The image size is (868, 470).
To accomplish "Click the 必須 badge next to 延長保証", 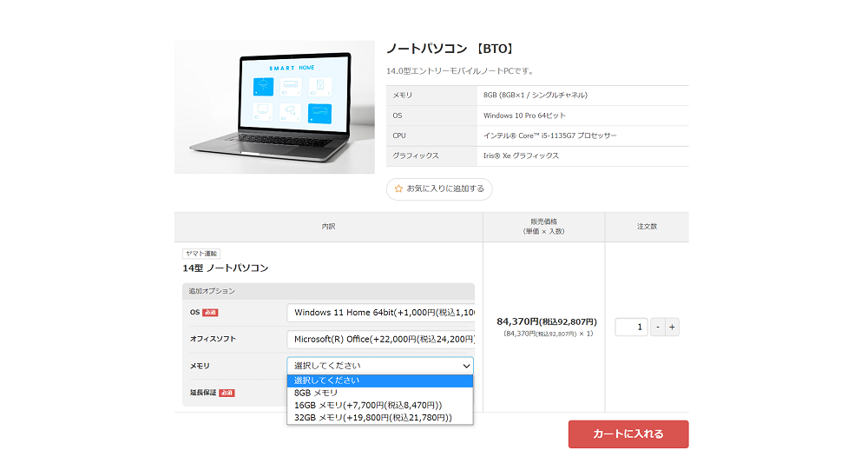I will [227, 393].
